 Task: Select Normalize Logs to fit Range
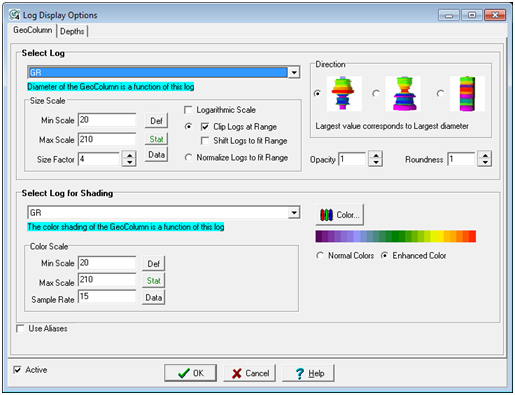[188, 157]
